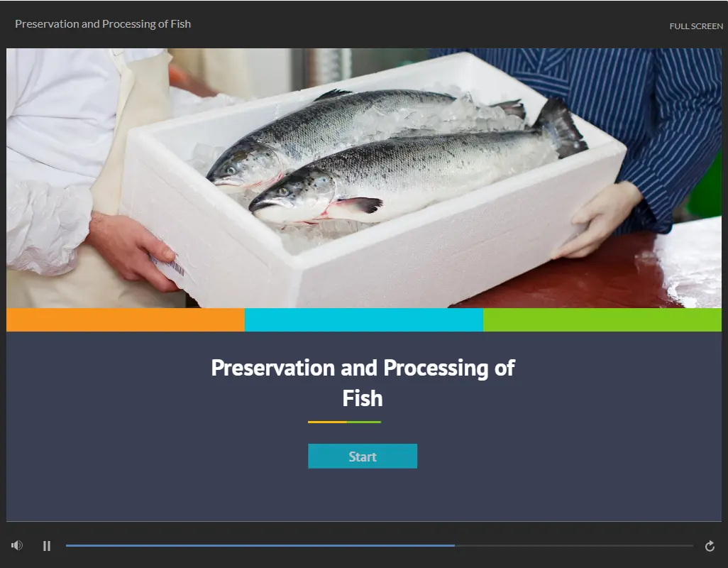Click the course title in the top header
Image resolution: width=728 pixels, height=568 pixels.
coord(103,24)
